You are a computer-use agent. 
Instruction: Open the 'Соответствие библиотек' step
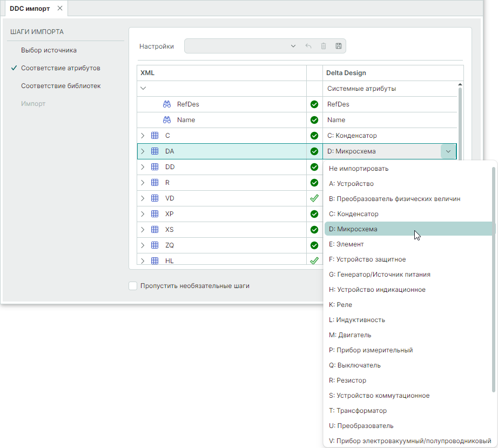point(60,86)
